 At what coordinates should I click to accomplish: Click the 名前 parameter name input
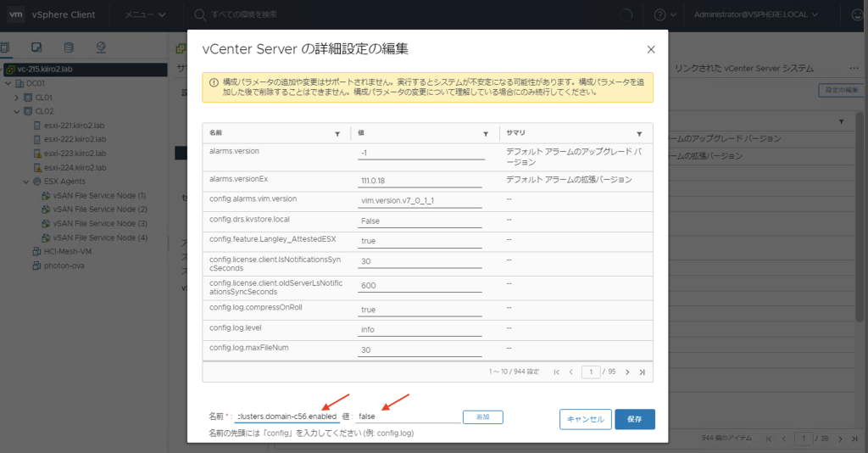287,417
